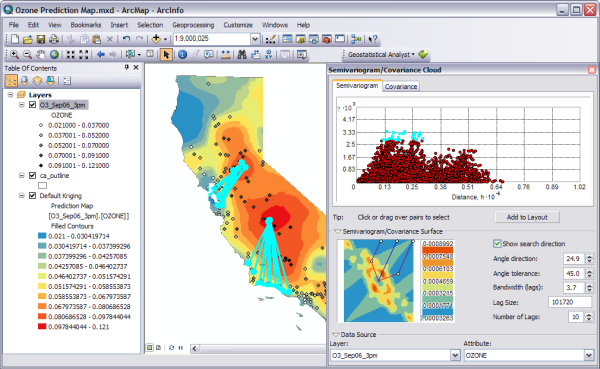This screenshot has width=600, height=369.
Task: Click the Undo arrow icon
Action: coord(126,39)
